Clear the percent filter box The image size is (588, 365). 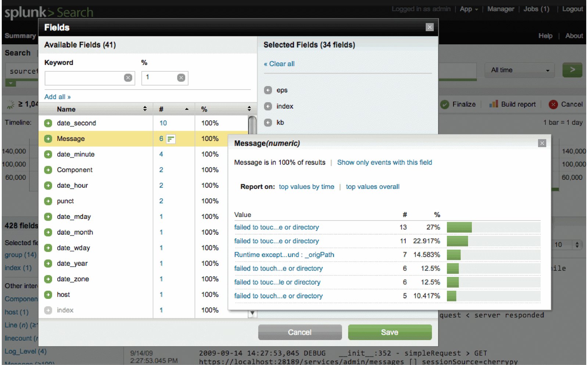coord(181,77)
